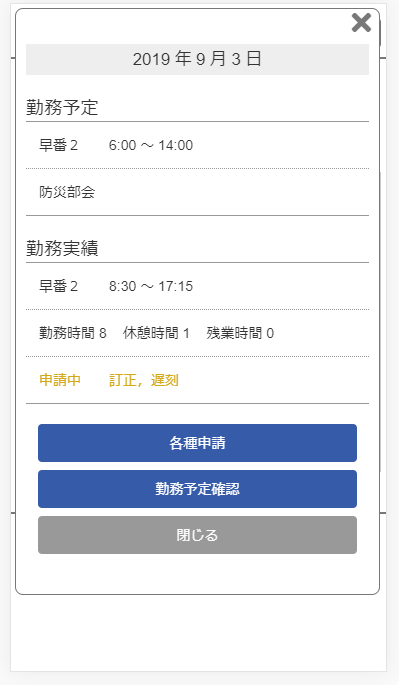The height and width of the screenshot is (685, 399).
Task: Click the empty modal area below the 閉じる button
Action: tap(197, 573)
